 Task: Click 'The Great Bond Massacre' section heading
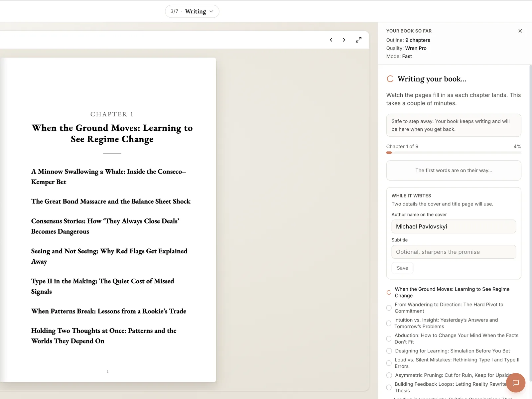click(111, 201)
